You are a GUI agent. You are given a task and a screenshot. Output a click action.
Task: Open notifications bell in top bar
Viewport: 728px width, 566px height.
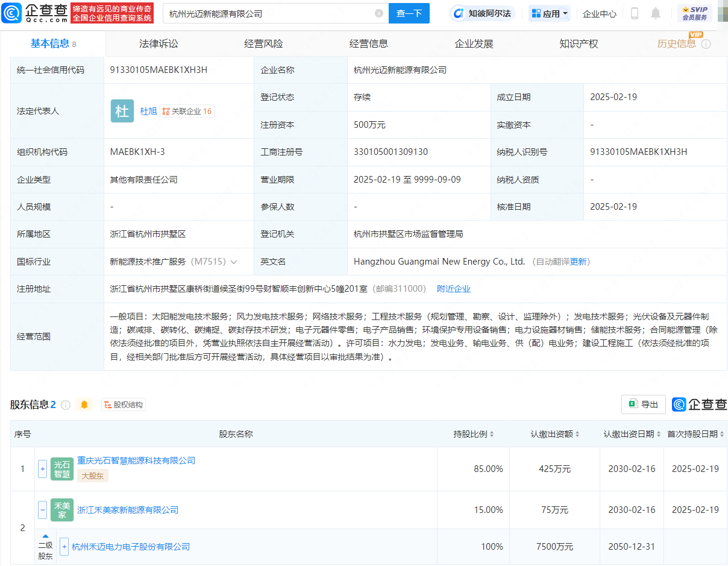pos(656,13)
